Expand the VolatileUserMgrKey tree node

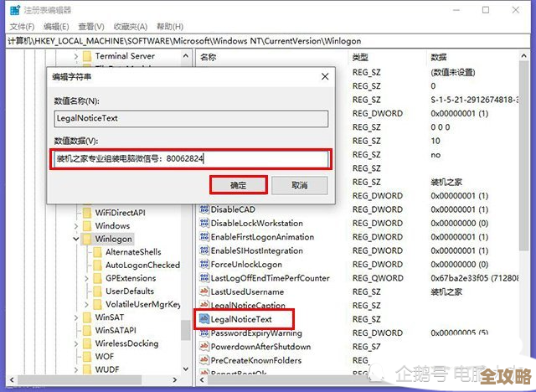point(86,305)
